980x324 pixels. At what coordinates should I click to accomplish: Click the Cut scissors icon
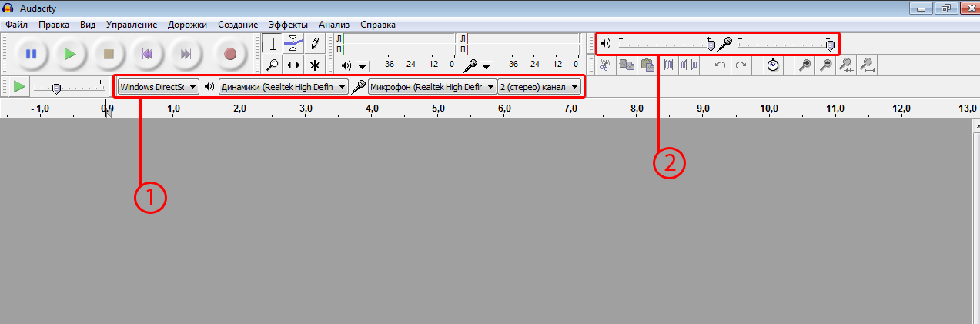pos(606,65)
